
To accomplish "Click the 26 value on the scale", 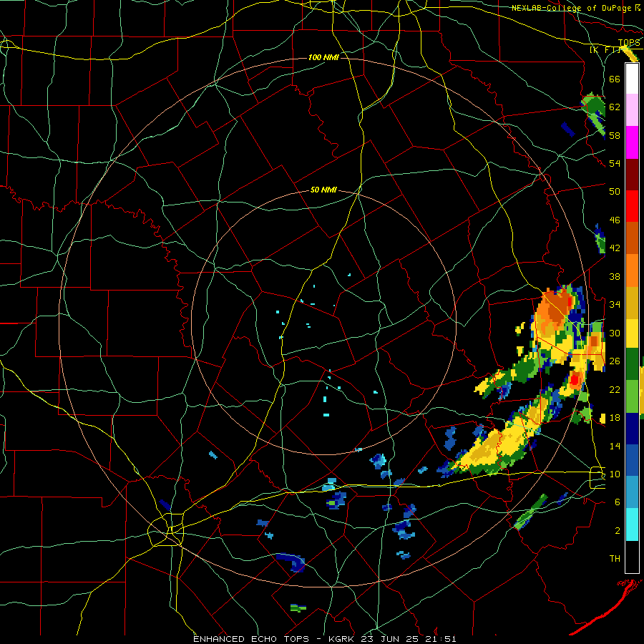I will [x=615, y=361].
